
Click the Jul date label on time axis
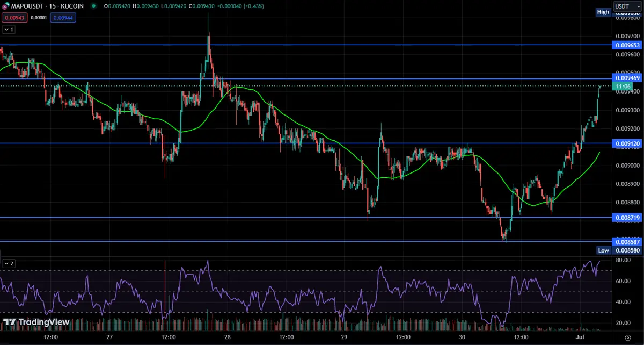[x=579, y=337]
